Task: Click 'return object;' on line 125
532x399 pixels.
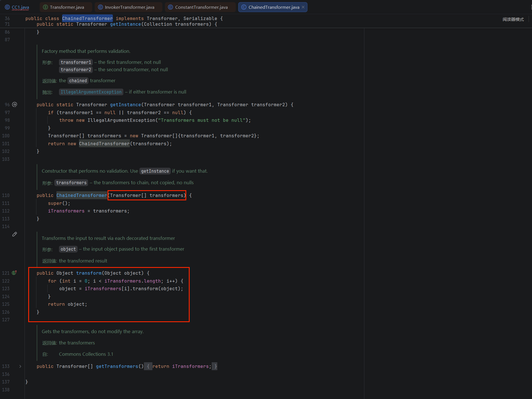Action: tap(67, 304)
